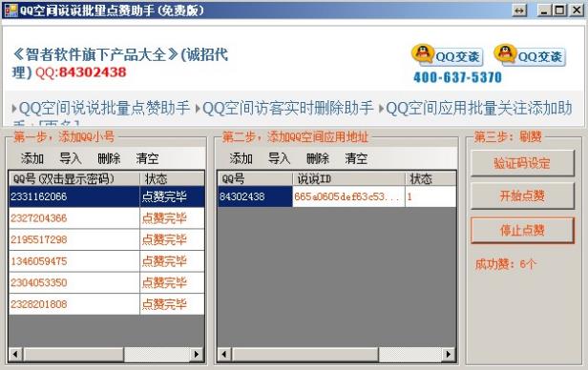Viewport: 588px width, 370px height.
Task: Click 删除 in the QQ小号 panel
Action: (x=109, y=158)
